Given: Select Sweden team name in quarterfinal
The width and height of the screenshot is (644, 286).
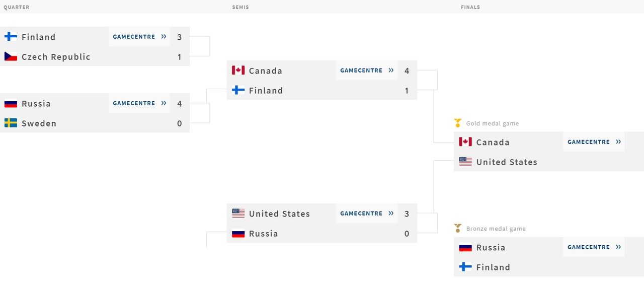Looking at the screenshot, I should [39, 123].
